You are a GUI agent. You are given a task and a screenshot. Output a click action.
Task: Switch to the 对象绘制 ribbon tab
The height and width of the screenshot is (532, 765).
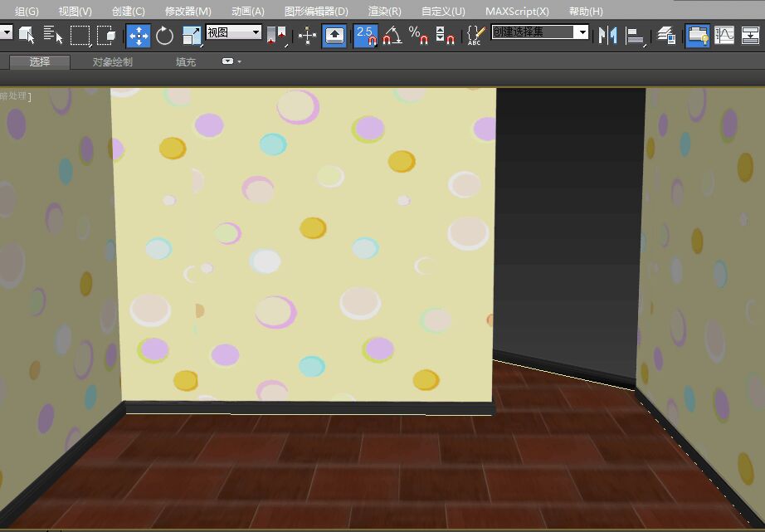click(112, 62)
